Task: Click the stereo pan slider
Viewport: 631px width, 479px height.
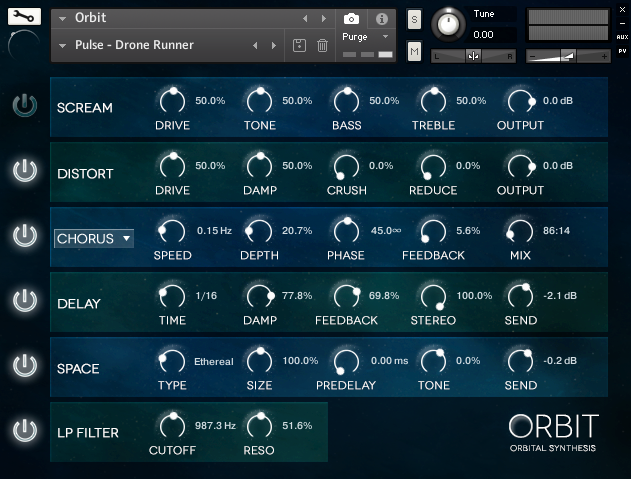Action: (x=473, y=56)
